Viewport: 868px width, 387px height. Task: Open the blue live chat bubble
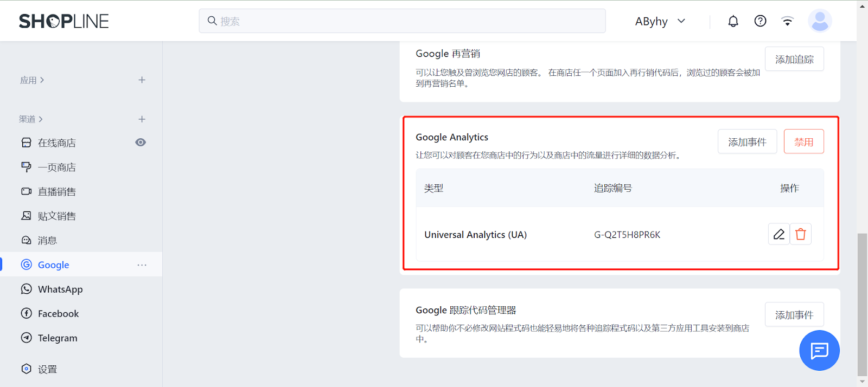pyautogui.click(x=819, y=351)
